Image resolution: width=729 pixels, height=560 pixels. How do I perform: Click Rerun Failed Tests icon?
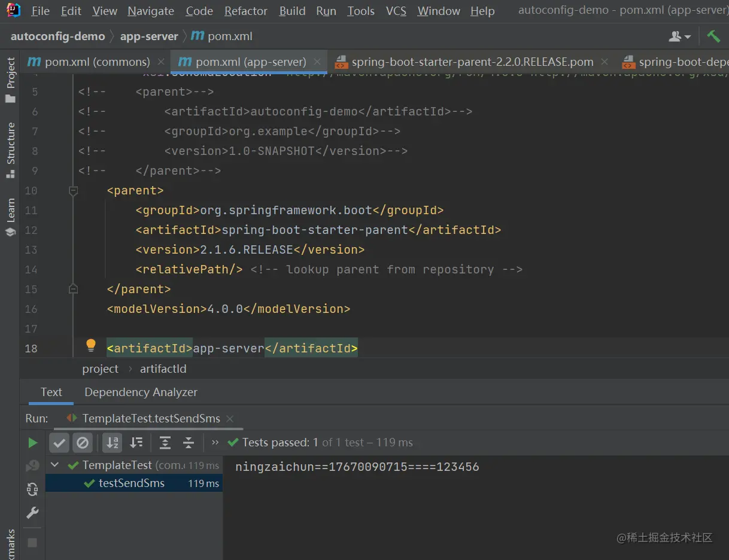tap(32, 466)
